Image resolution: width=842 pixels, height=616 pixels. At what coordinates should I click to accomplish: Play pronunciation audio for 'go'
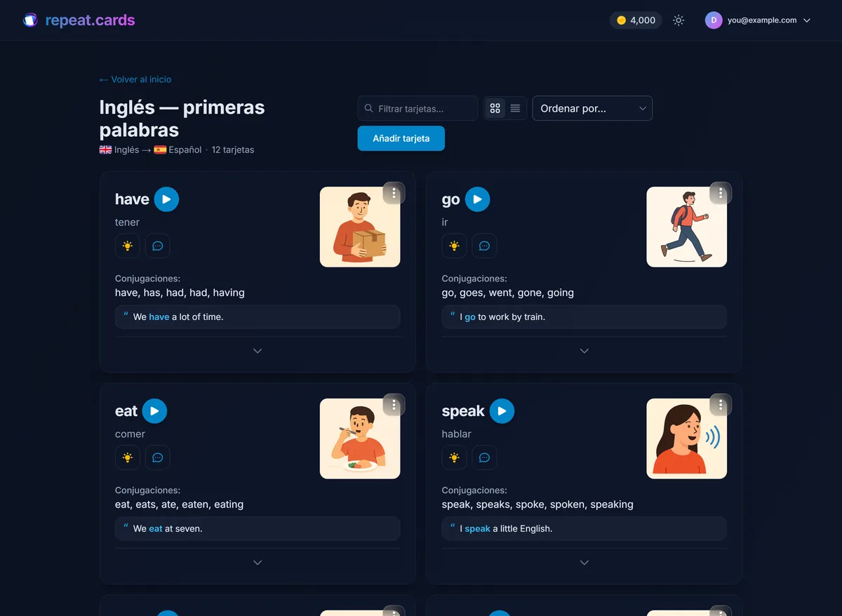pos(477,199)
